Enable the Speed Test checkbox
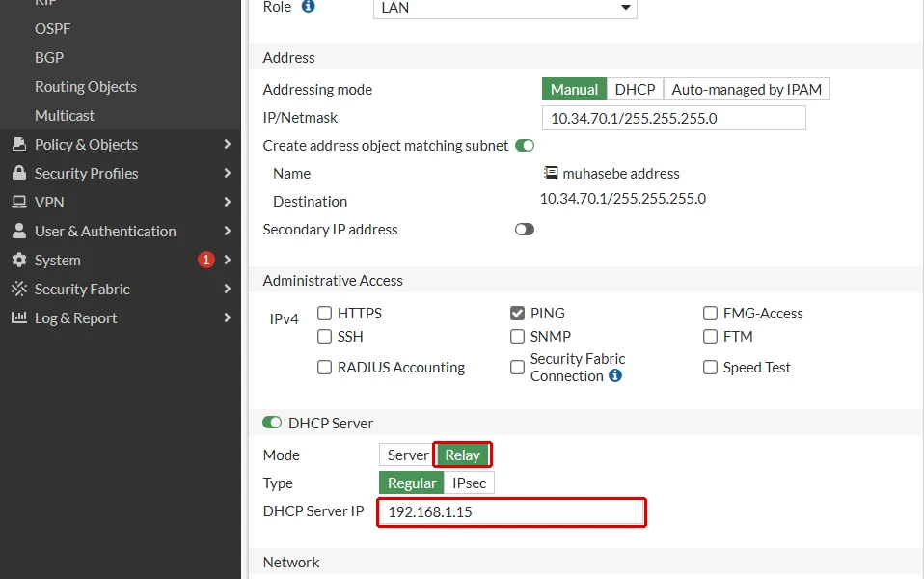Image resolution: width=924 pixels, height=579 pixels. (711, 368)
